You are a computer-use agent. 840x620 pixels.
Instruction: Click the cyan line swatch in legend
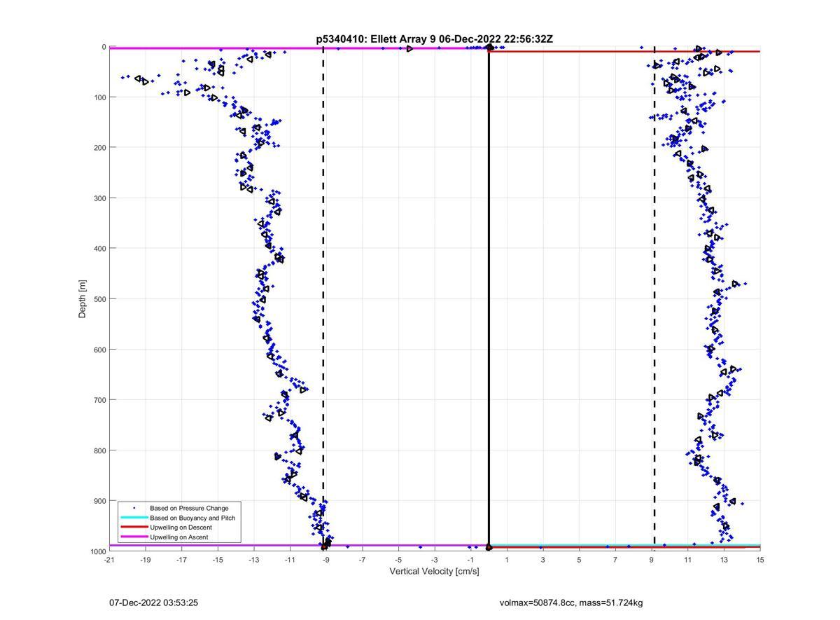point(134,518)
